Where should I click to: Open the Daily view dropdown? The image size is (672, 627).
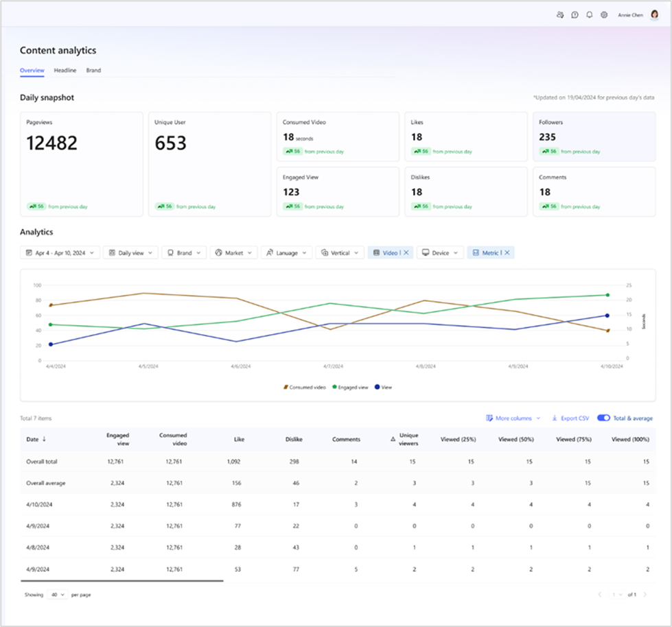coord(130,252)
